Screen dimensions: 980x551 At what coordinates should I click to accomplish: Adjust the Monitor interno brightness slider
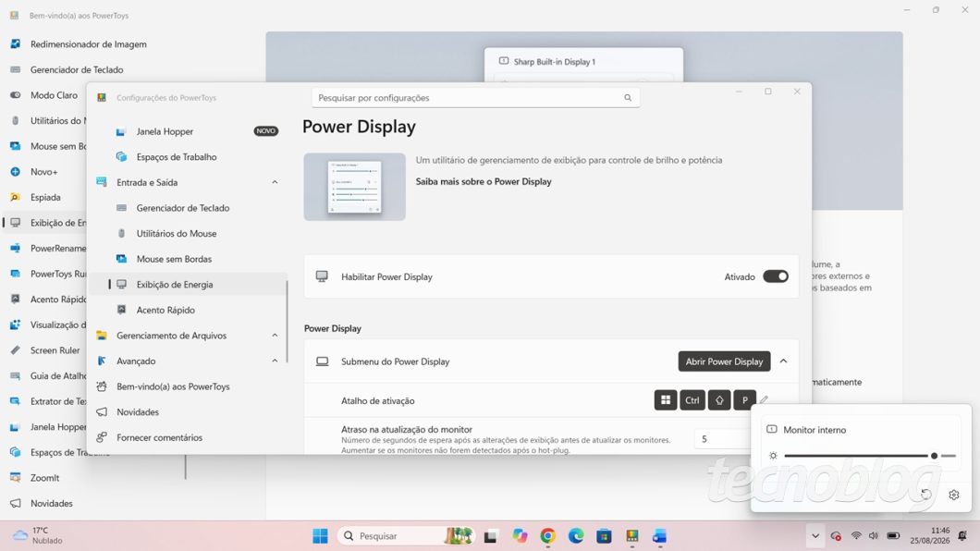tap(870, 456)
